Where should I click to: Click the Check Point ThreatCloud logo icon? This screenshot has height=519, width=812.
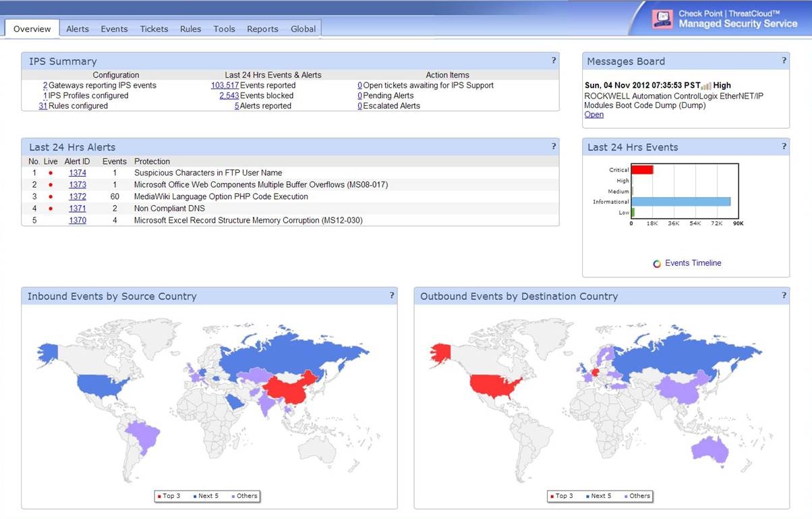pyautogui.click(x=662, y=18)
